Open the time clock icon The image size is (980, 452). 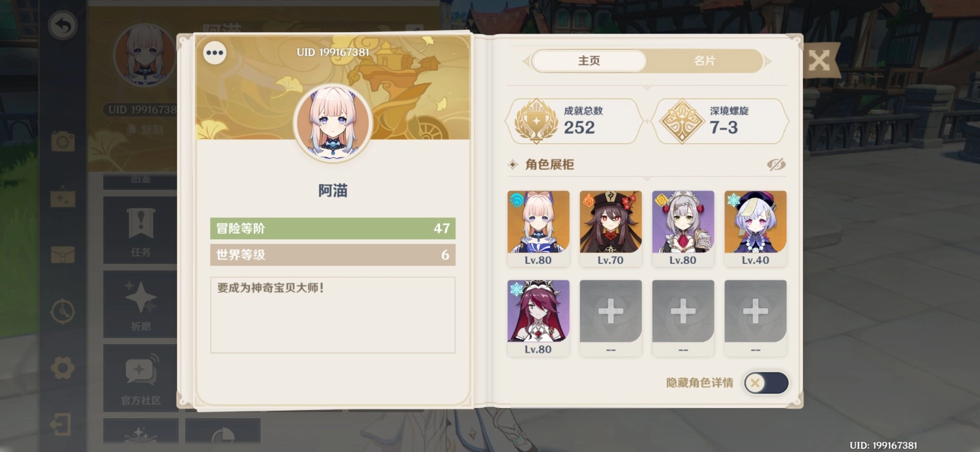point(63,312)
